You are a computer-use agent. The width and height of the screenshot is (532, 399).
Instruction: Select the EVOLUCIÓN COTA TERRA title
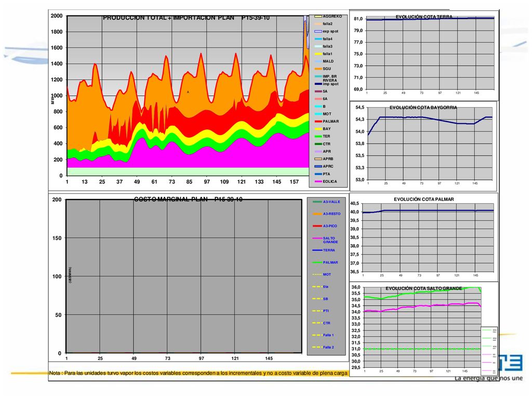coord(424,17)
